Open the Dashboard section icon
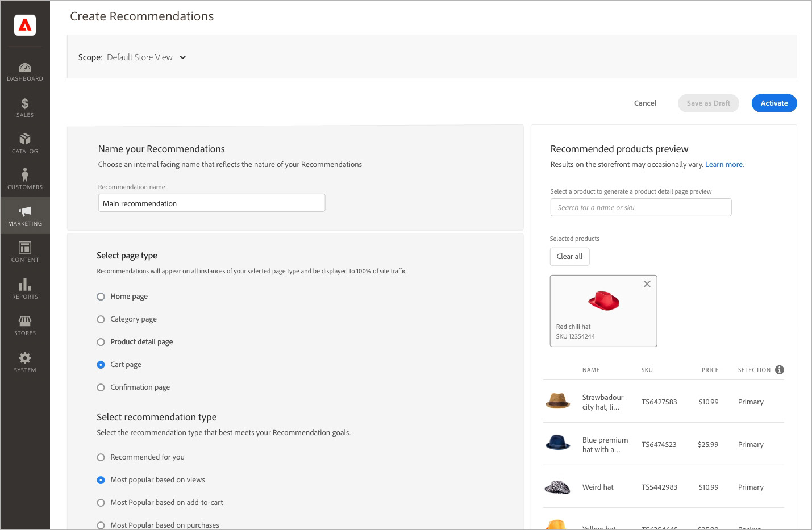 (x=25, y=68)
